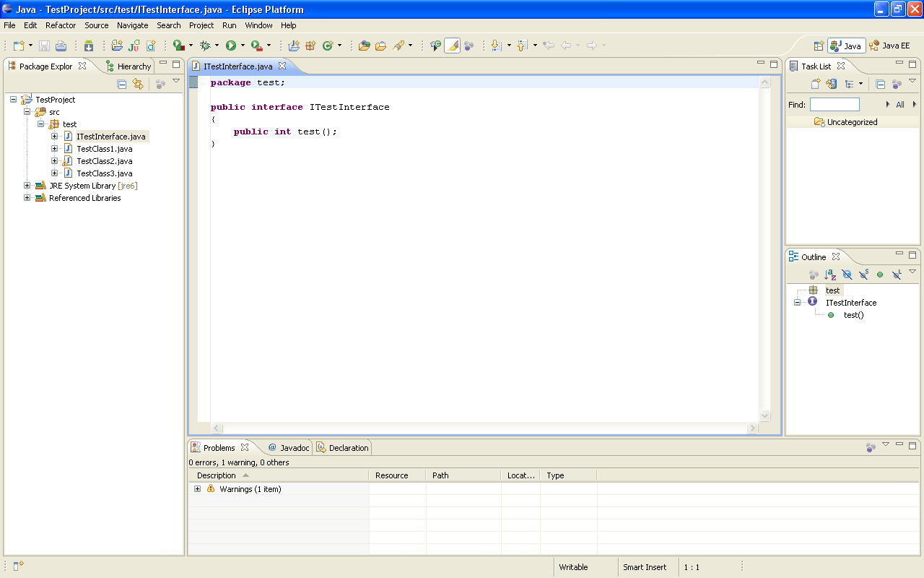
Task: Click Collapse All in Package Explorer
Action: tap(122, 85)
